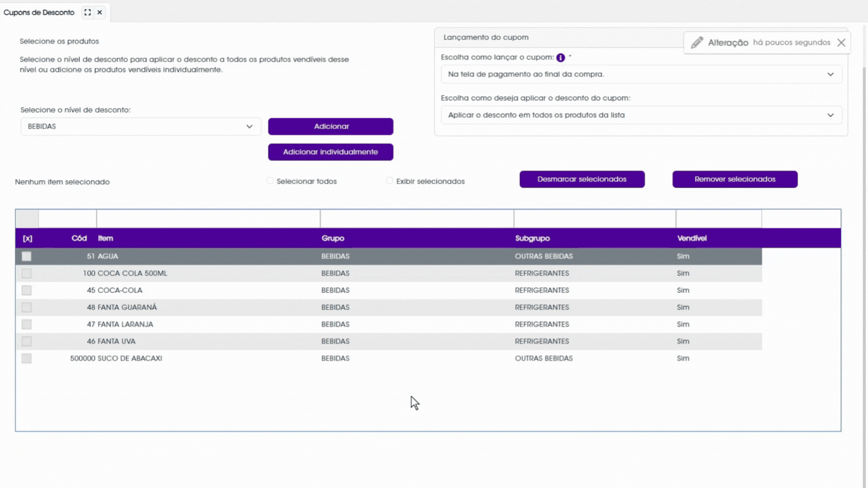
Task: Click Sim in the SUCO DE ABACAXI row
Action: click(683, 358)
